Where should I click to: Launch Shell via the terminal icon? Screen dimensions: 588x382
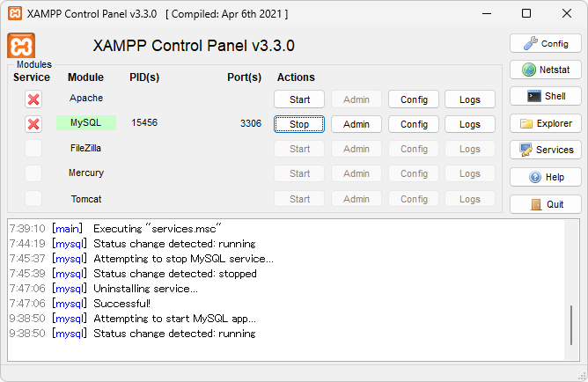point(545,96)
